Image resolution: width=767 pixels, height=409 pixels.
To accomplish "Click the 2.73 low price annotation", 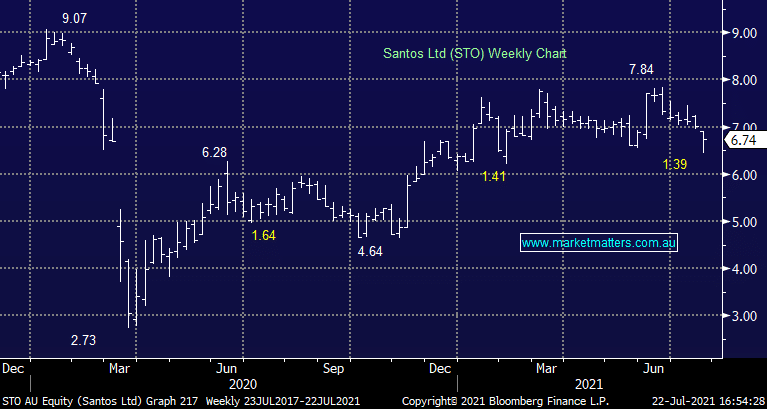I will pyautogui.click(x=83, y=340).
